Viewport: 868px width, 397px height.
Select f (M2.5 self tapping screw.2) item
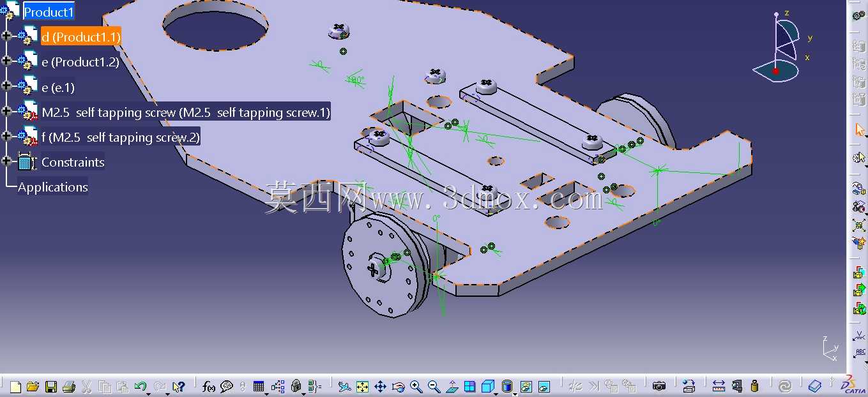[x=121, y=137]
